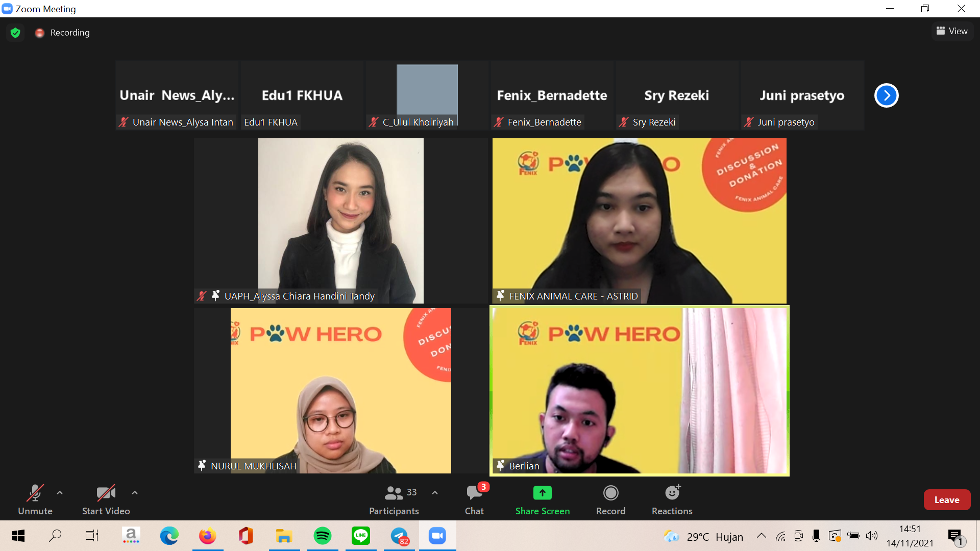Screen dimensions: 980x551
Task: Expand the arrow next to Participants
Action: (435, 493)
